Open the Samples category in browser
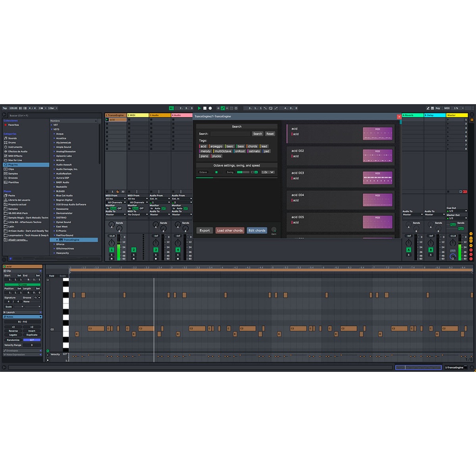Screen dimensions: 476x476 13,173
